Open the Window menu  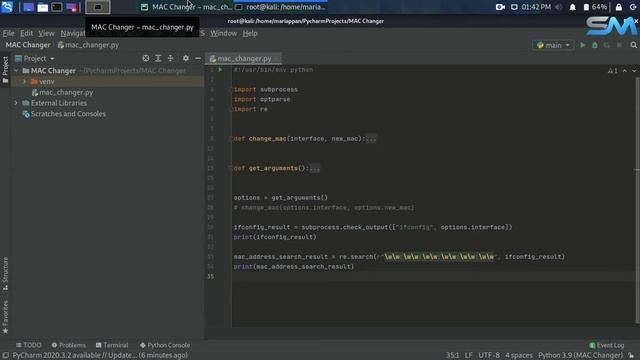click(223, 33)
